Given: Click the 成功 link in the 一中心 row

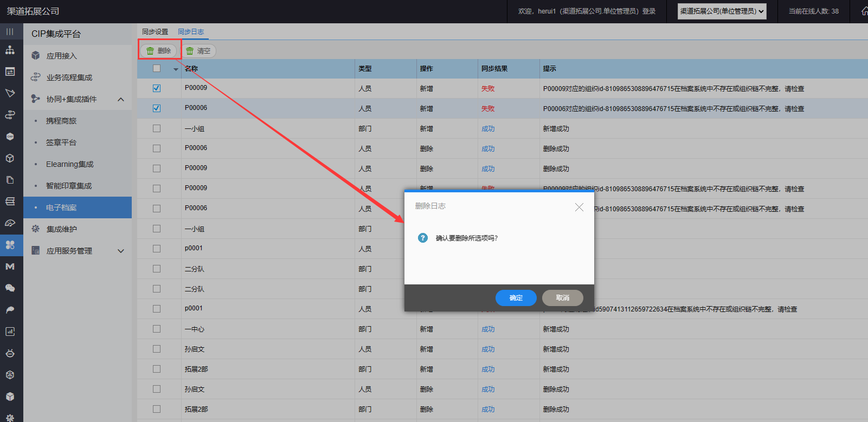Looking at the screenshot, I should (x=488, y=329).
